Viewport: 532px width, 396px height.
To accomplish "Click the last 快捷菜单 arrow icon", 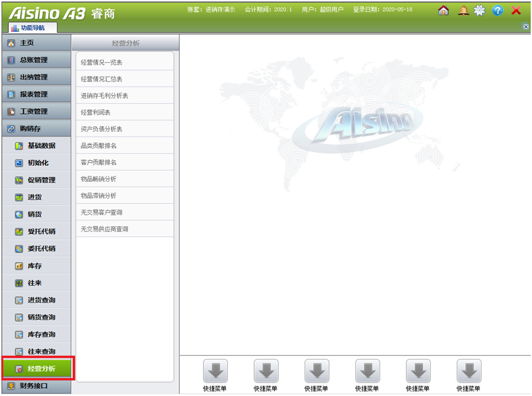I will [x=469, y=371].
